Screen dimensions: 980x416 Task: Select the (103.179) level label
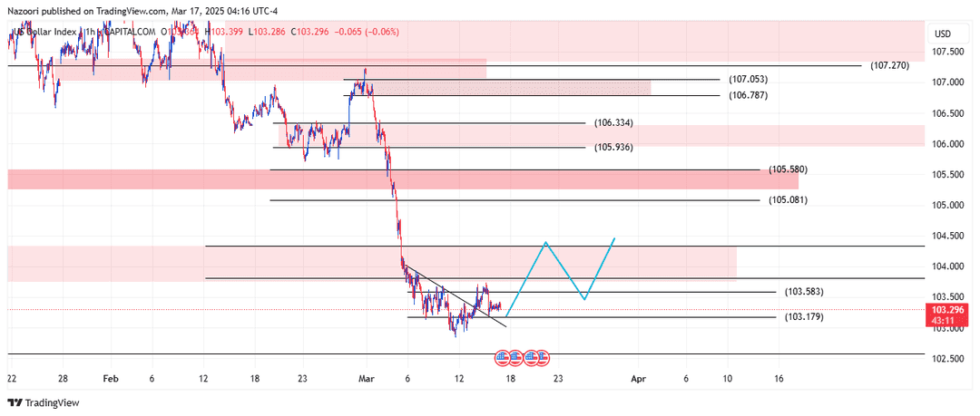tap(804, 316)
